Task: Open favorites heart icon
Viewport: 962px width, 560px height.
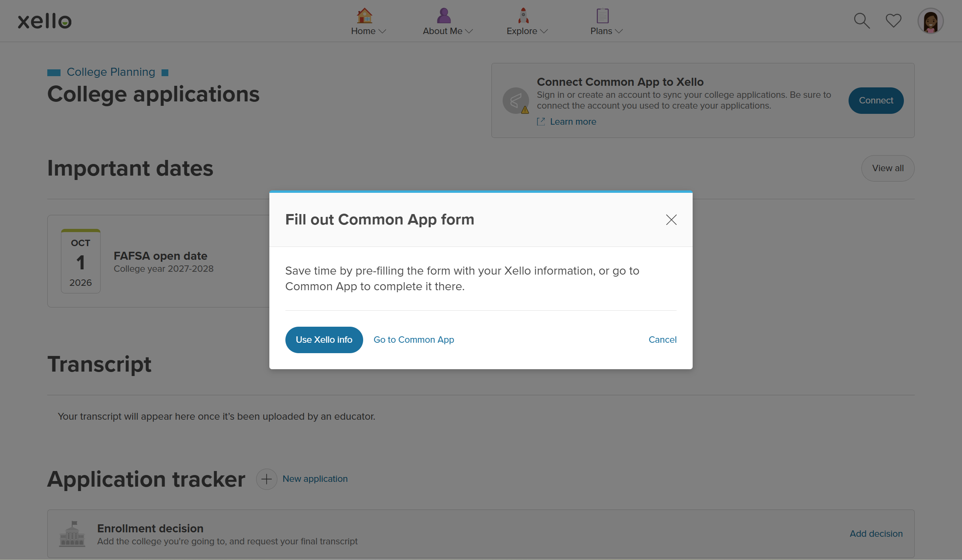Action: [x=893, y=21]
